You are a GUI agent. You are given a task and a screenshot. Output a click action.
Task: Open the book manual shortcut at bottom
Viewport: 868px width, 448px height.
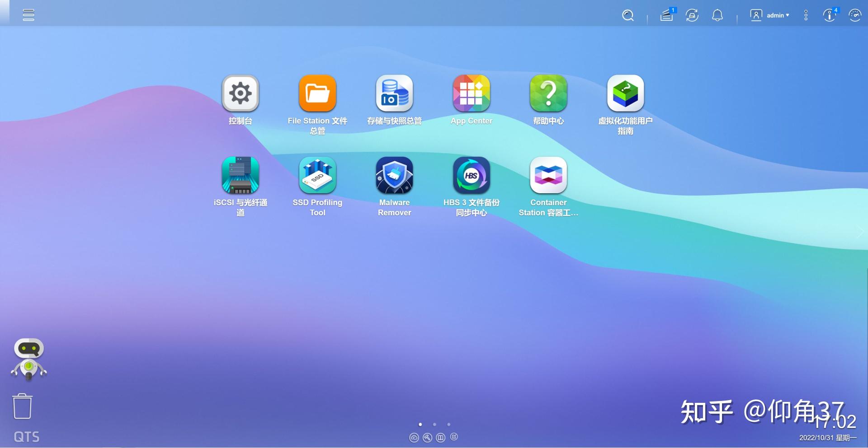tap(441, 437)
